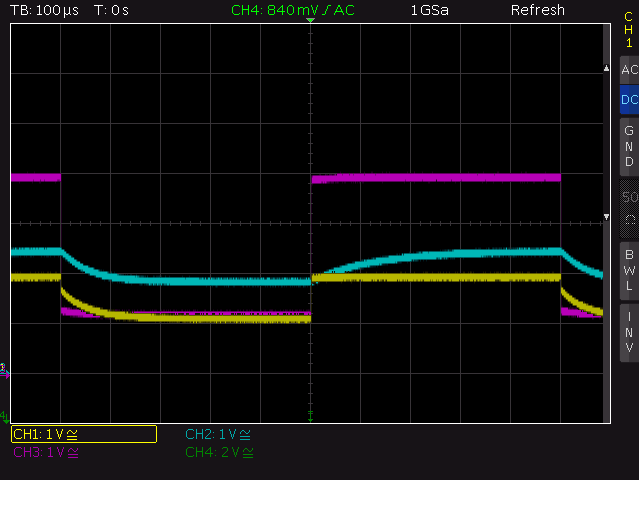Click the scroll up arrow on right edge
The width and height of the screenshot is (640, 520).
click(607, 68)
